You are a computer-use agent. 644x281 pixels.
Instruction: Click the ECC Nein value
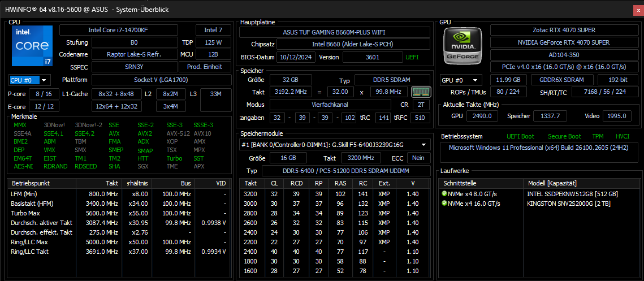pyautogui.click(x=418, y=158)
